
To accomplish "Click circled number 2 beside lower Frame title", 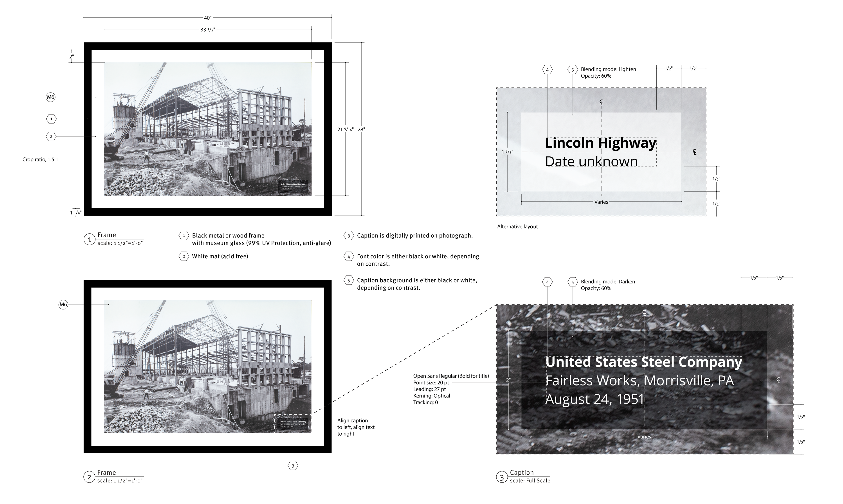I will coord(89,477).
